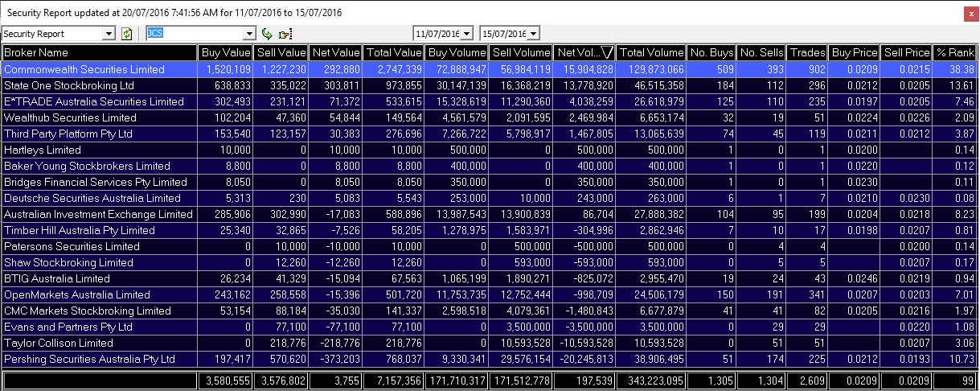Sort by Total Volume column header
This screenshot has height=391, width=980.
click(x=652, y=52)
